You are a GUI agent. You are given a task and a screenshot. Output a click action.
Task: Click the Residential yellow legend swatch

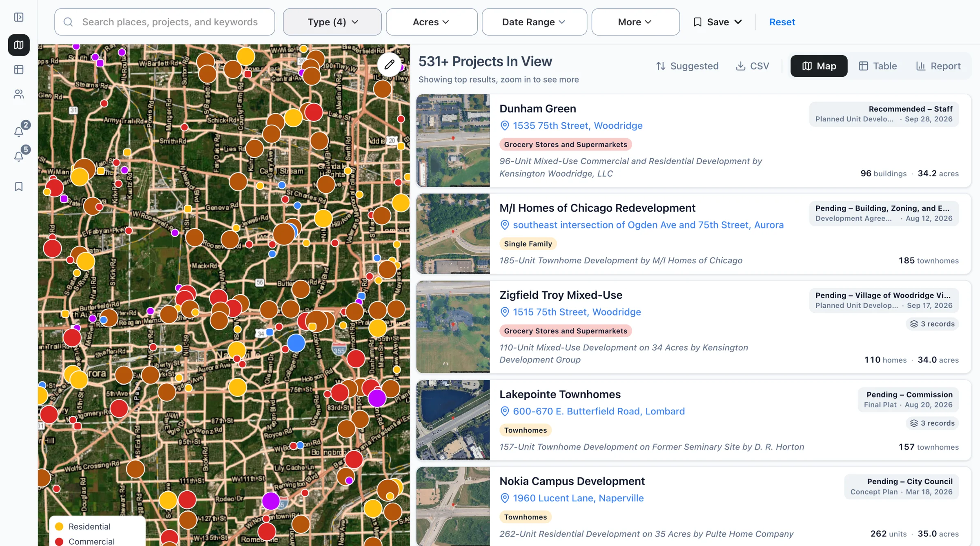click(59, 526)
